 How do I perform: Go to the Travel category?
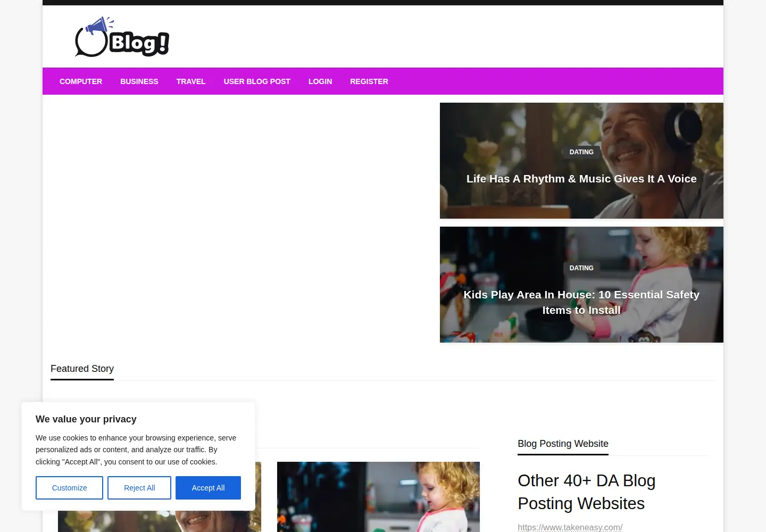coord(191,81)
